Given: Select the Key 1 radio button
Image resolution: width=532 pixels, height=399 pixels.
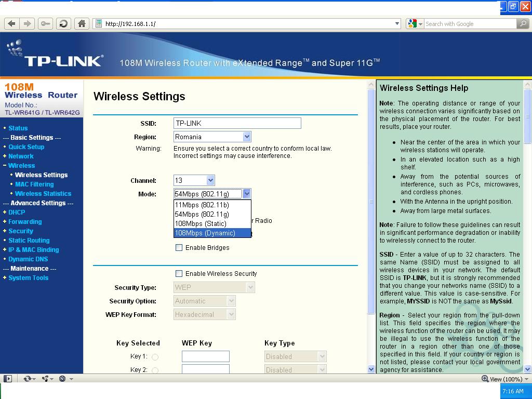Looking at the screenshot, I should (155, 357).
